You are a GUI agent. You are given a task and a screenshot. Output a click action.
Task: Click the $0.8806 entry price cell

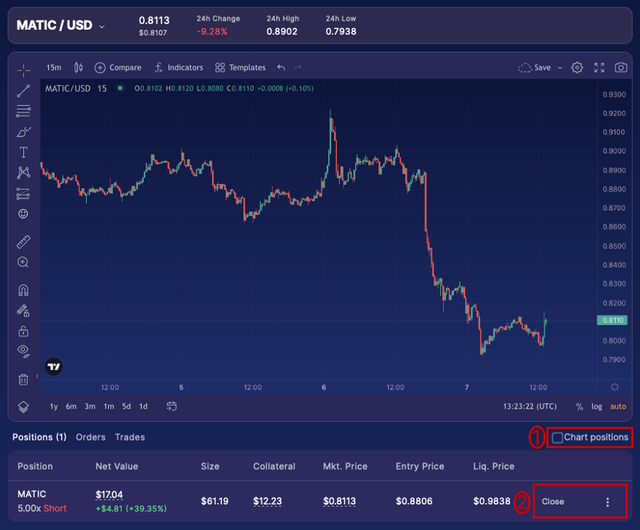(414, 501)
